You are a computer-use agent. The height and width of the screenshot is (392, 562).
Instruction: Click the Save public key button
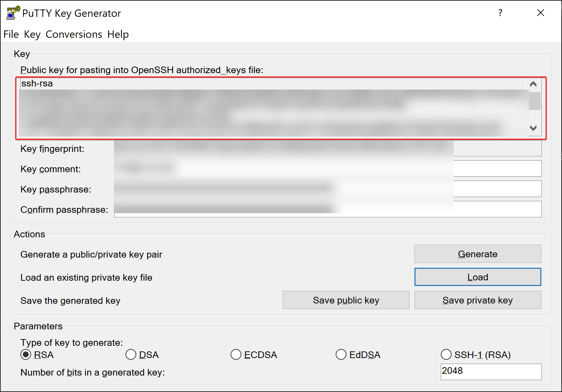pos(346,300)
